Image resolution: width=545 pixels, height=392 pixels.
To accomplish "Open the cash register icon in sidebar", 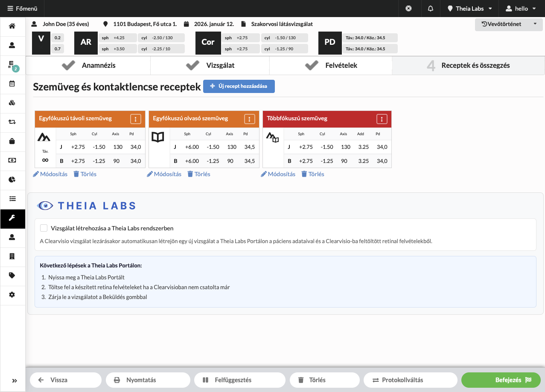I will coord(12,161).
